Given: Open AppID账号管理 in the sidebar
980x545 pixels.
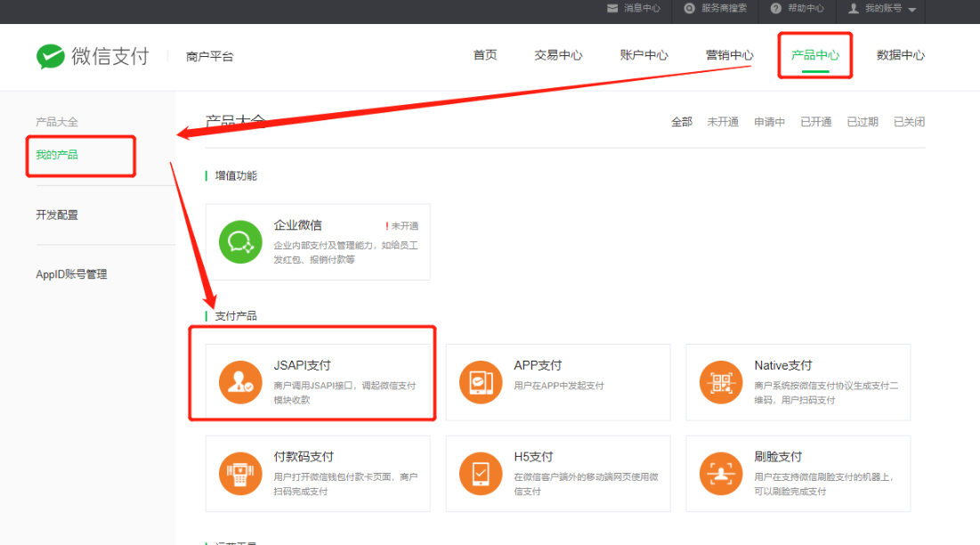Looking at the screenshot, I should point(71,274).
